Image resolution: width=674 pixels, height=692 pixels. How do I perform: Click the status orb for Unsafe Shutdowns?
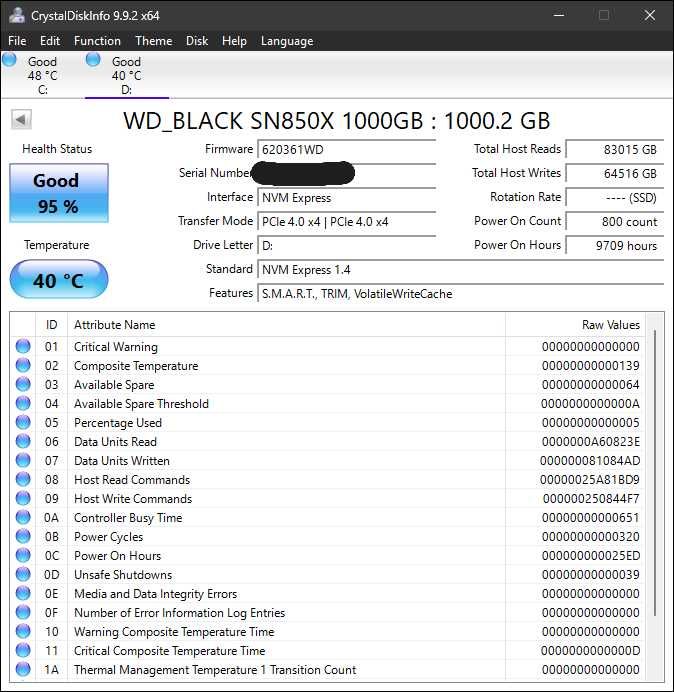coord(23,574)
